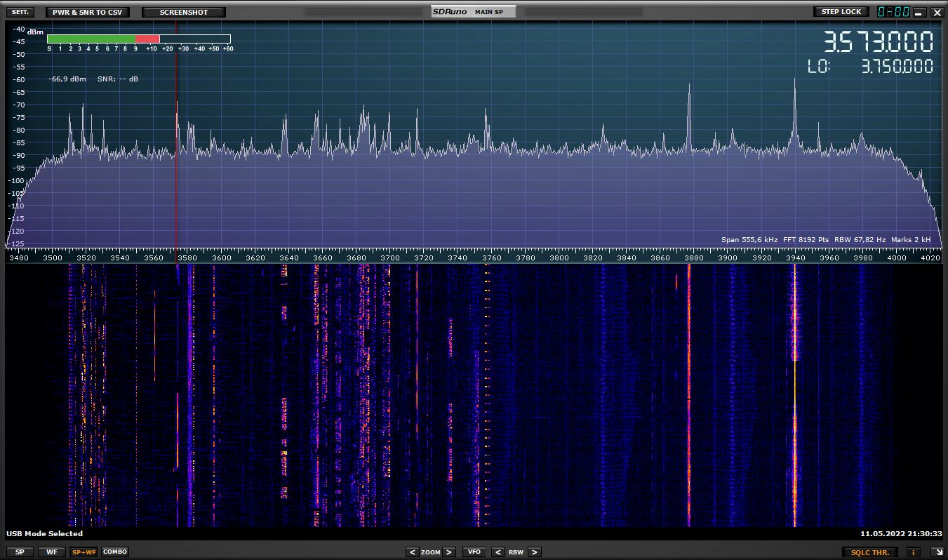Click the 0-00 digital counter display
The width and height of the screenshot is (948, 560).
pyautogui.click(x=894, y=12)
